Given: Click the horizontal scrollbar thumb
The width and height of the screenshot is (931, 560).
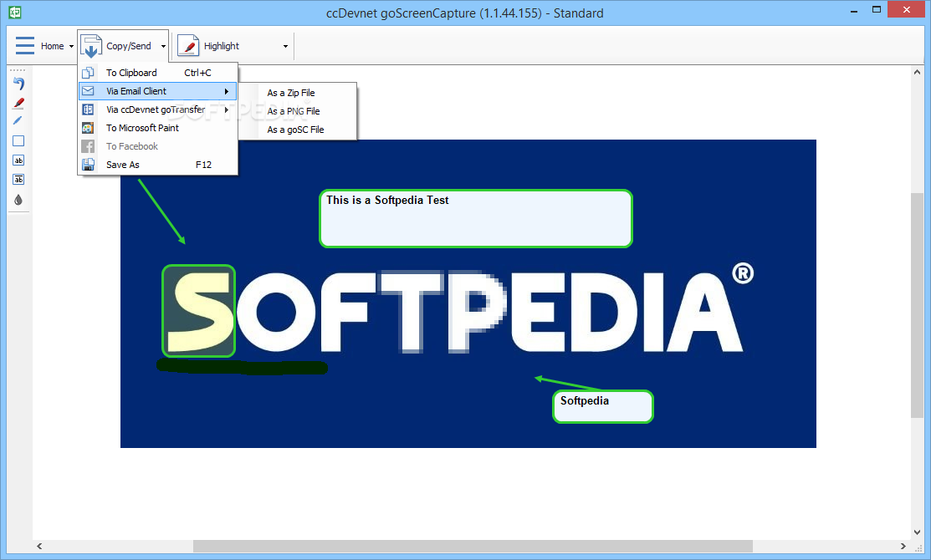Looking at the screenshot, I should coord(473,546).
